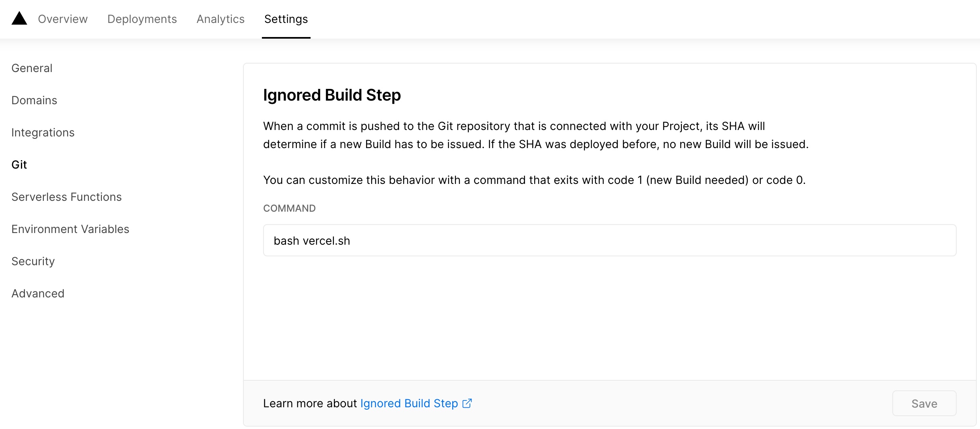Click the Learn more about footer text
Screen dimensions: 980x429
(310, 403)
